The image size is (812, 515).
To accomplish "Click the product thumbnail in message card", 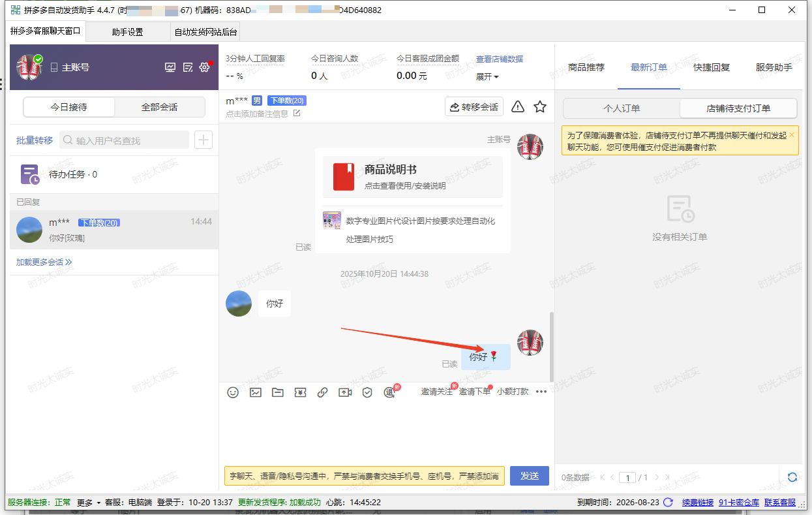I will click(x=332, y=221).
